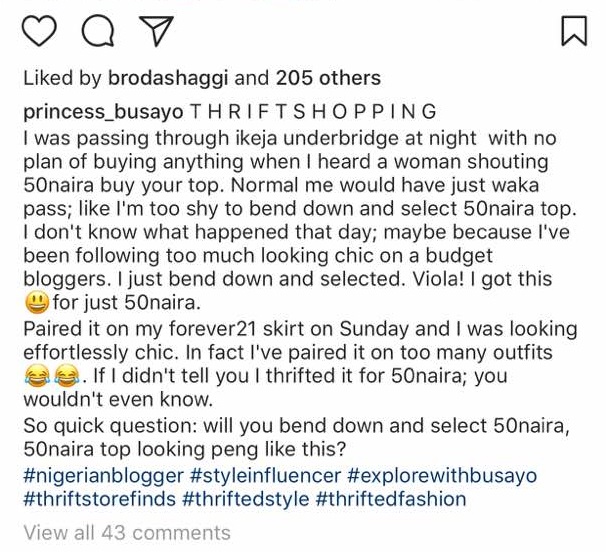Open comments via speech bubble icon
606x552 pixels.
[97, 31]
